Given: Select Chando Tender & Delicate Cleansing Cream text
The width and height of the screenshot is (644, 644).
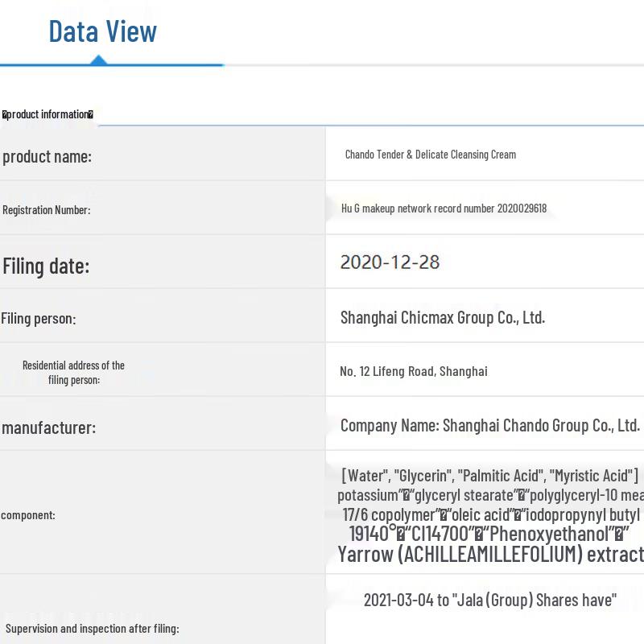Looking at the screenshot, I should click(x=430, y=155).
